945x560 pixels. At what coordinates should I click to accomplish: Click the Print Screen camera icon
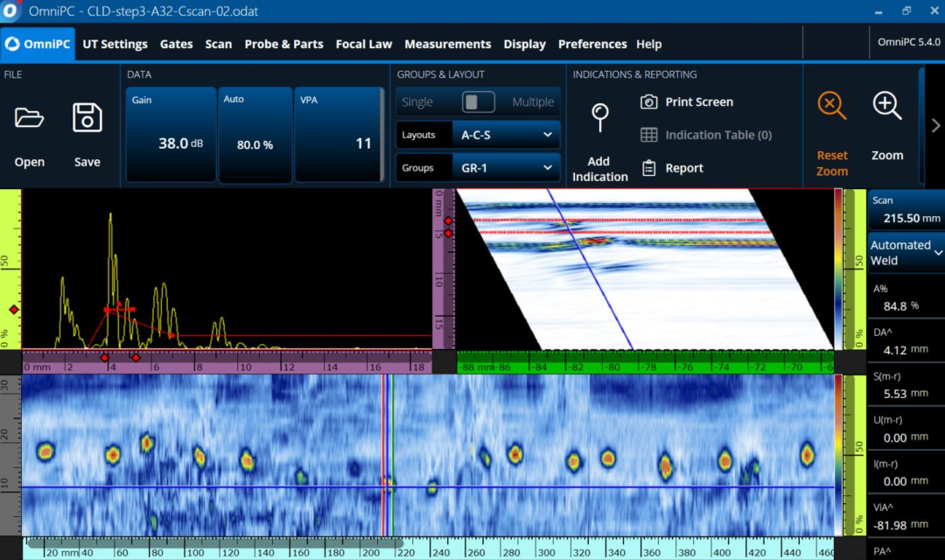pyautogui.click(x=648, y=101)
